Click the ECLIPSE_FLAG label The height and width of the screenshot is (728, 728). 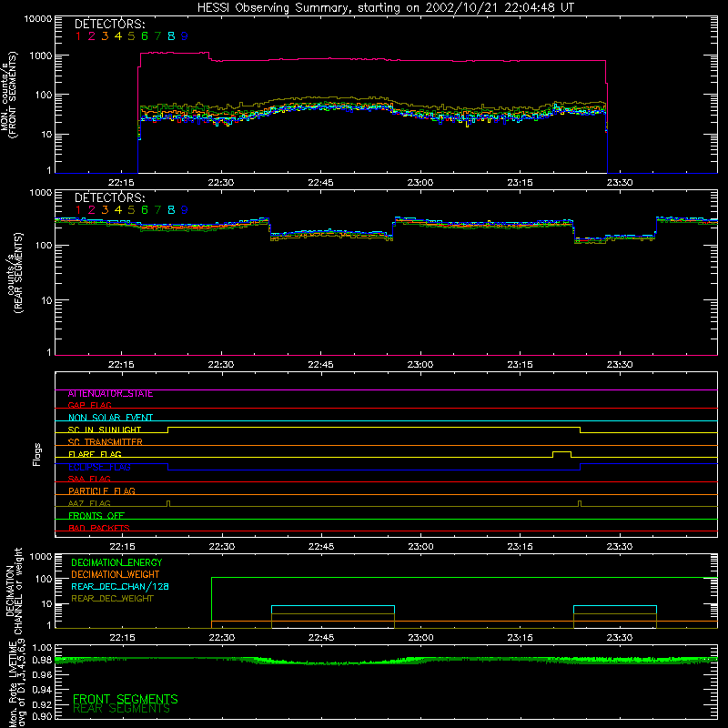pos(99,467)
